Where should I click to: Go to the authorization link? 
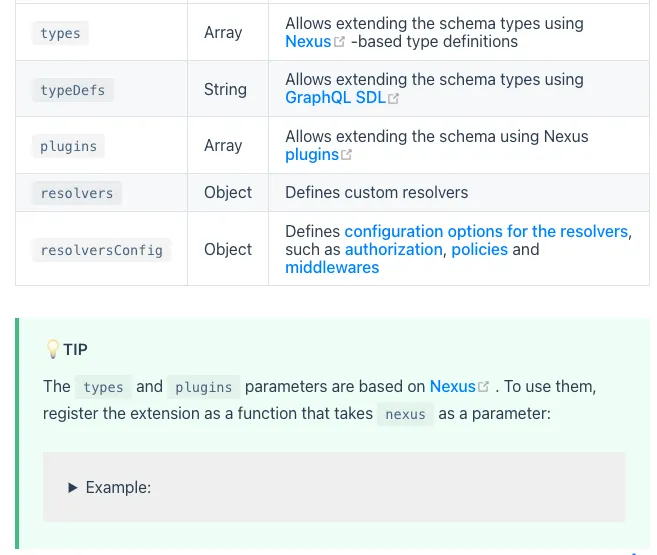393,249
